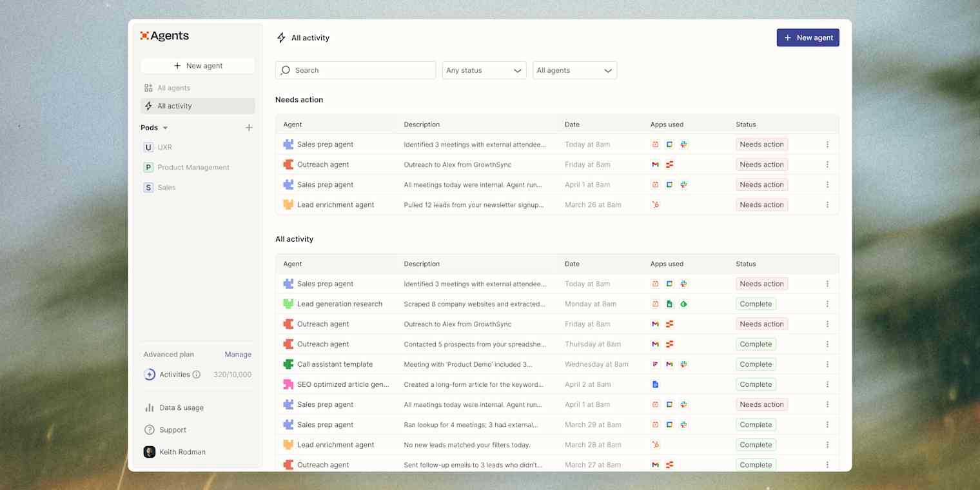Click the HubSpot icon for Lead enrichment agent
Image resolution: width=980 pixels, height=490 pixels.
655,204
